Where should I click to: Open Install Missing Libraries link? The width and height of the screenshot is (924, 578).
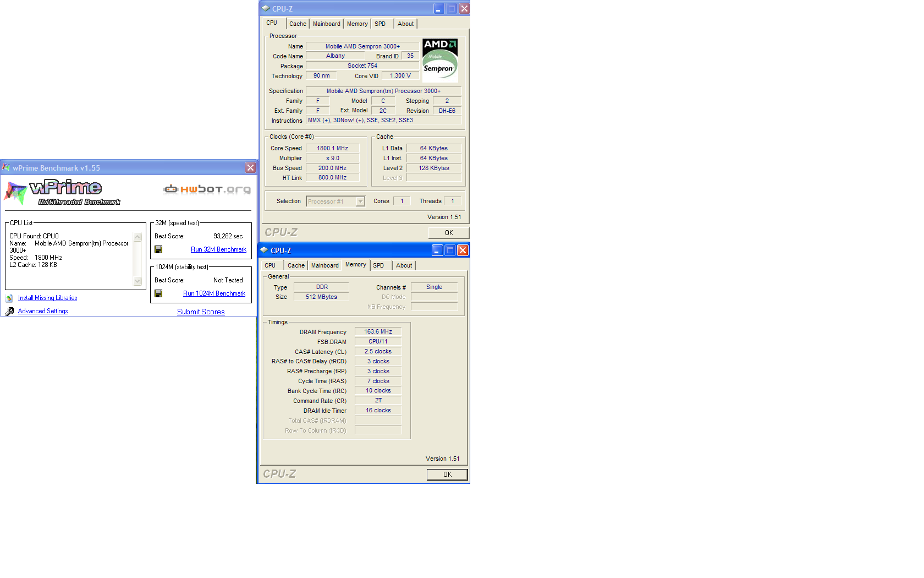[x=47, y=298]
